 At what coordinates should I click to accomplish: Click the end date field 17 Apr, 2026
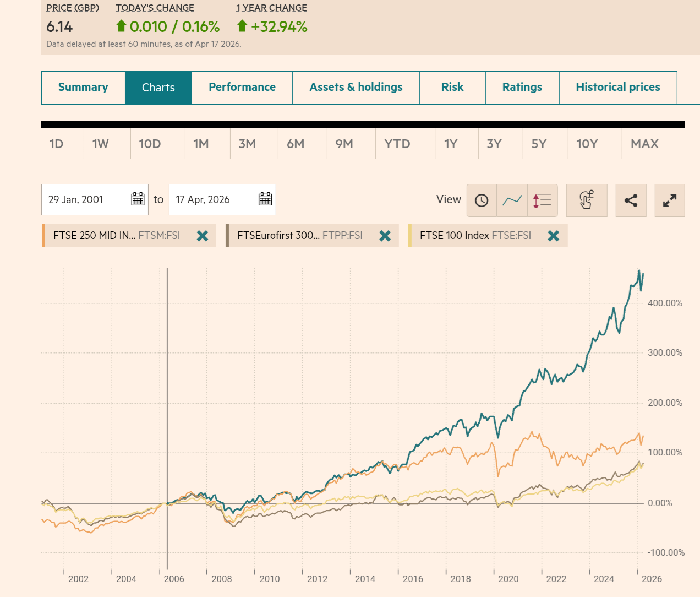point(212,200)
